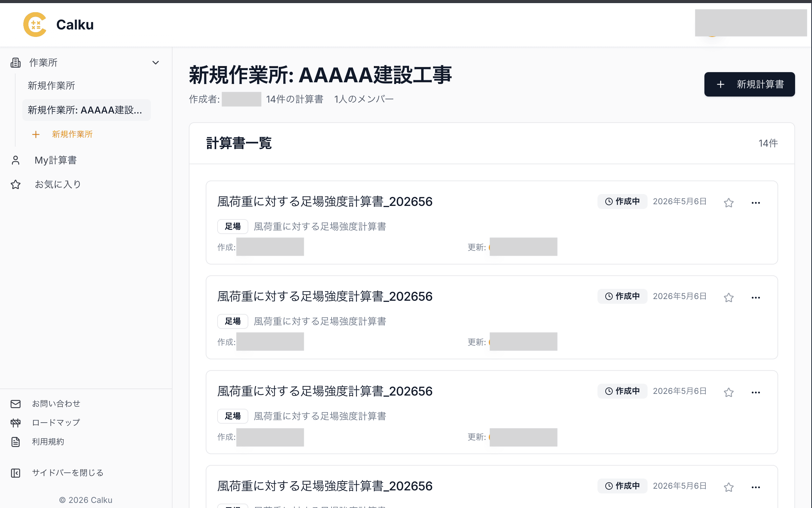
Task: Open the third card's three-dot menu
Action: click(756, 392)
